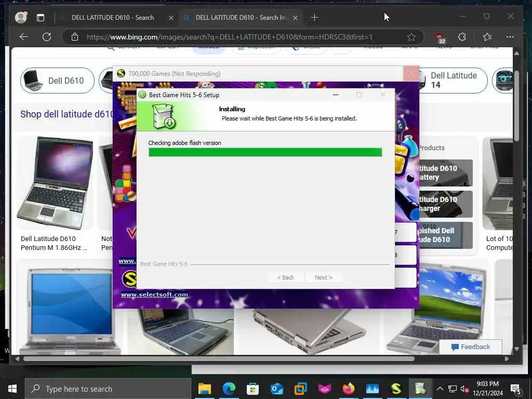
Task: Click the installation progress bar
Action: pos(265,152)
